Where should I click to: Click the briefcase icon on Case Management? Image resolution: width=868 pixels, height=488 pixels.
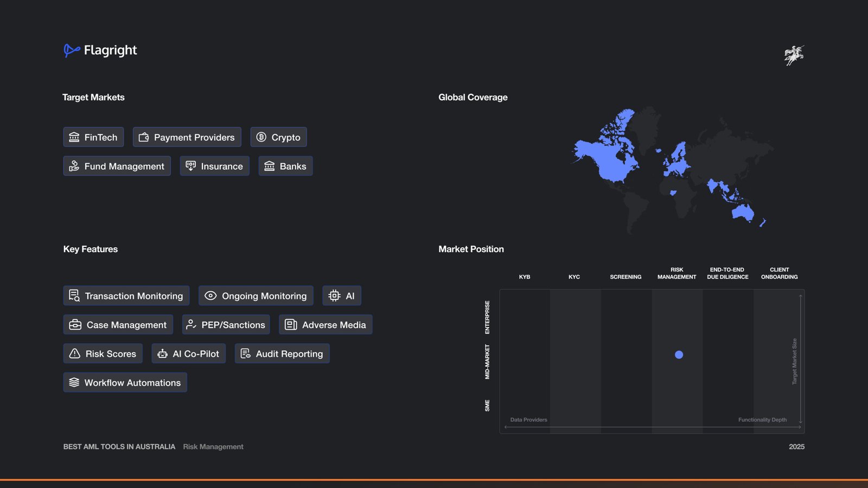[75, 325]
